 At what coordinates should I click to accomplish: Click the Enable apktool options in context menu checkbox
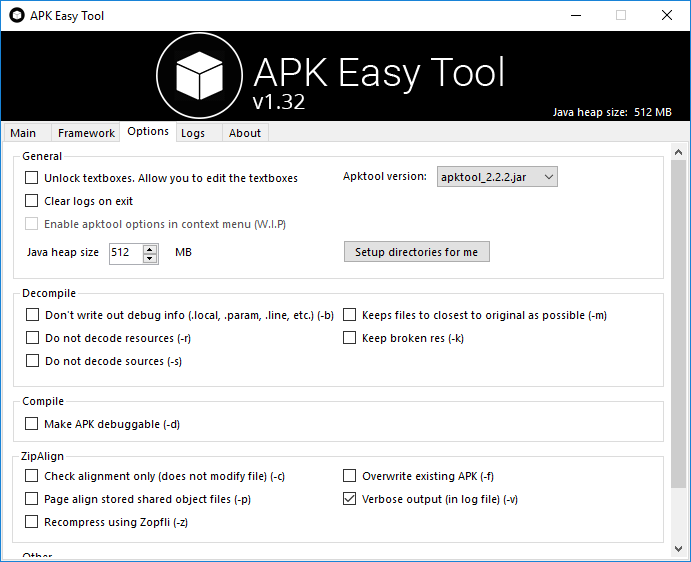pyautogui.click(x=31, y=223)
